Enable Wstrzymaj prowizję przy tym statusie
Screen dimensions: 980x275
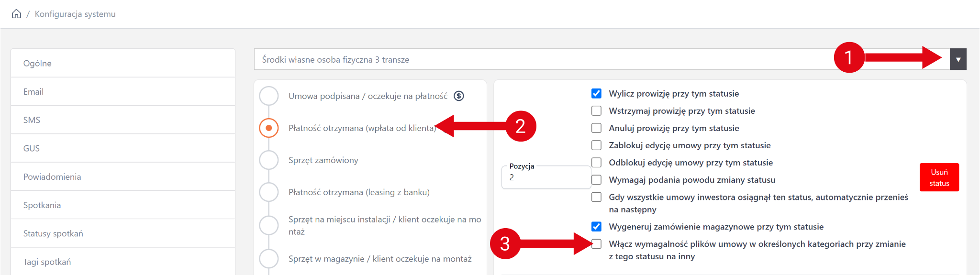(596, 111)
